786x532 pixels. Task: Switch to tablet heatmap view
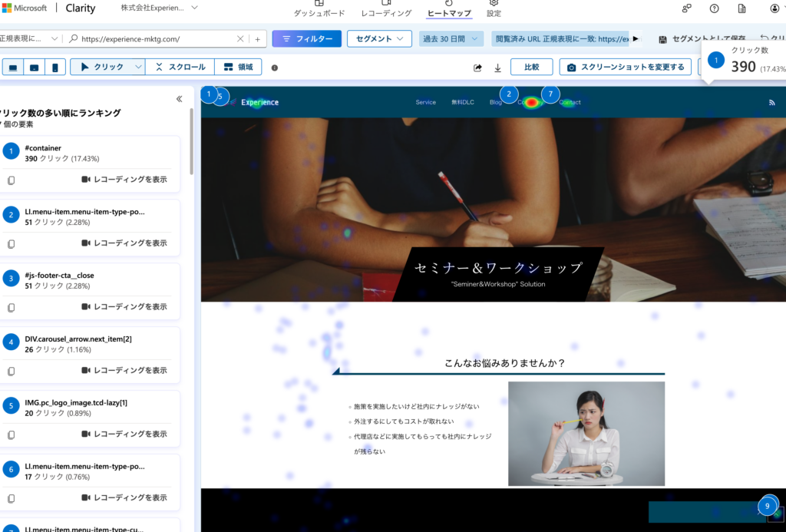34,68
